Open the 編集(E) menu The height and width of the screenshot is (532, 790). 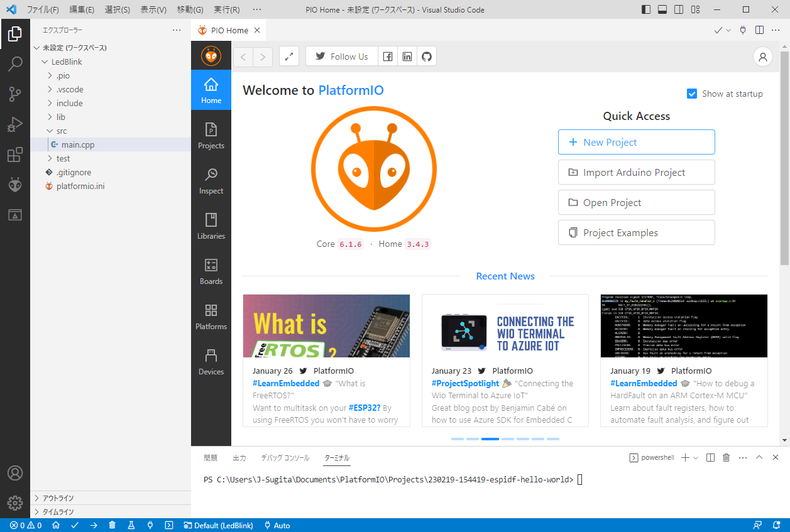tap(82, 9)
